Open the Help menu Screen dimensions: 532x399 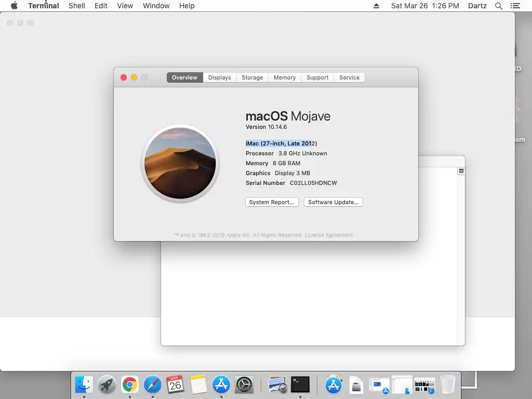pos(187,6)
